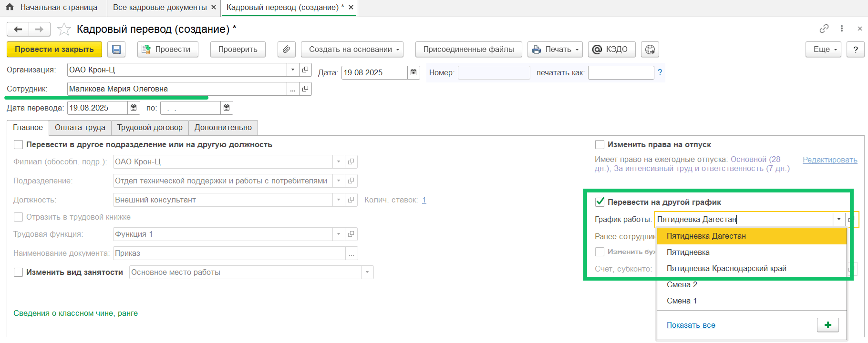
Task: Click the Показать все link
Action: [691, 325]
